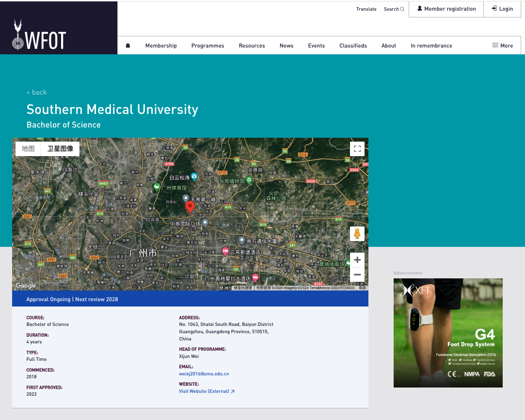Screen dimensions: 525x420
Task: Open the Resources menu item
Action: (x=252, y=46)
